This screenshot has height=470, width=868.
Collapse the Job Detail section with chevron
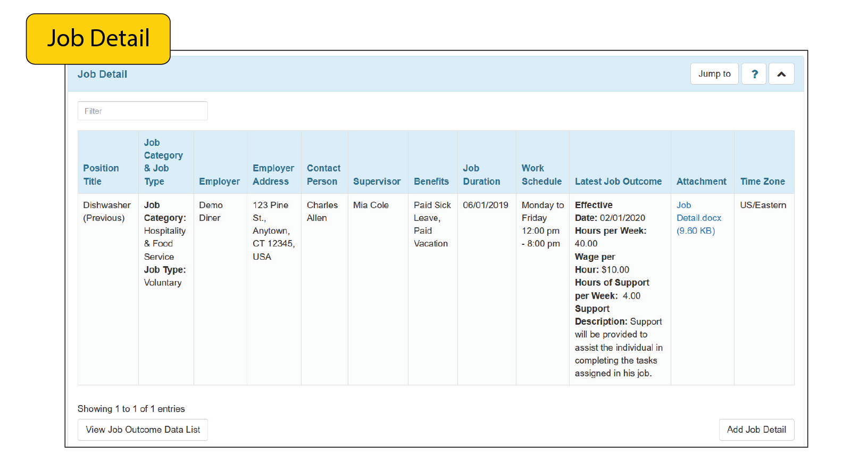coord(781,74)
